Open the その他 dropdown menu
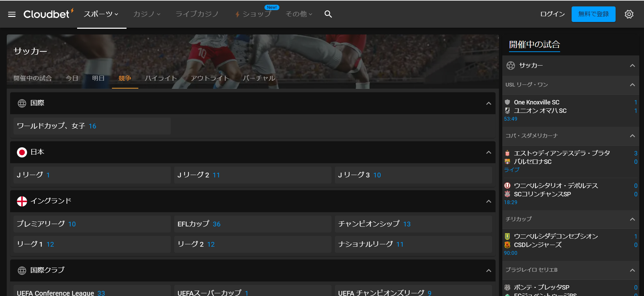The width and height of the screenshot is (644, 296). pyautogui.click(x=299, y=14)
